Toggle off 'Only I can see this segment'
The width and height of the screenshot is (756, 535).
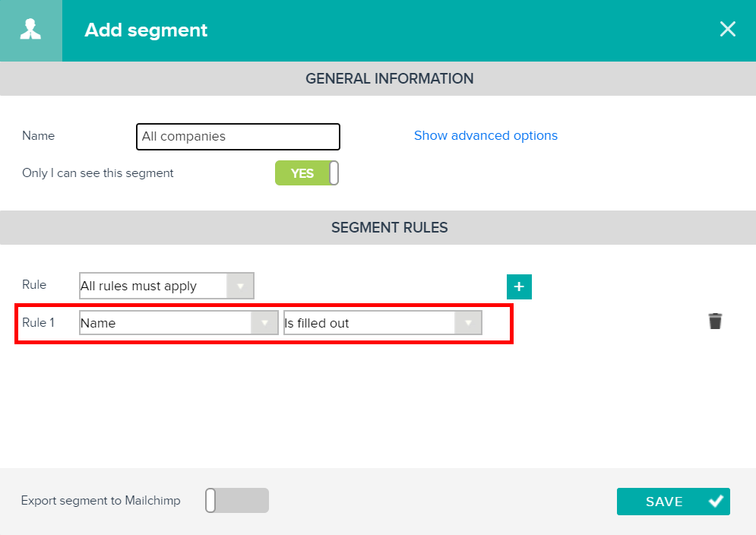pyautogui.click(x=307, y=173)
